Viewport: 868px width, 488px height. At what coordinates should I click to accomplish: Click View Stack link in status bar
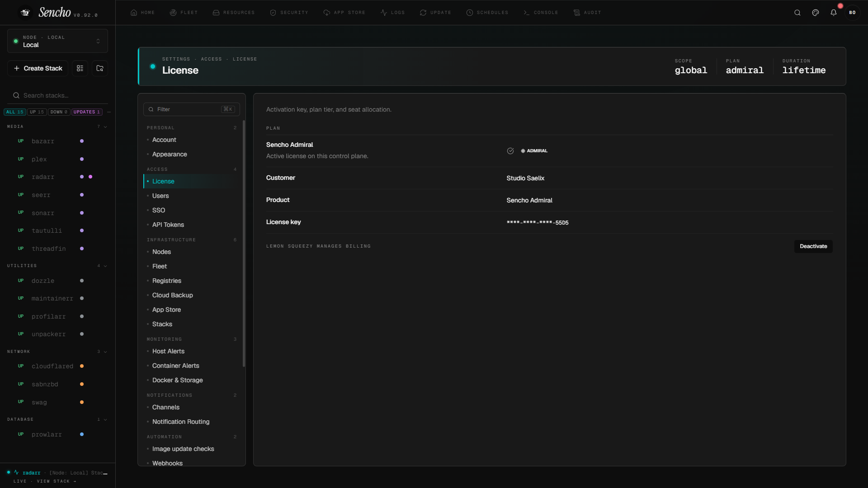click(57, 481)
